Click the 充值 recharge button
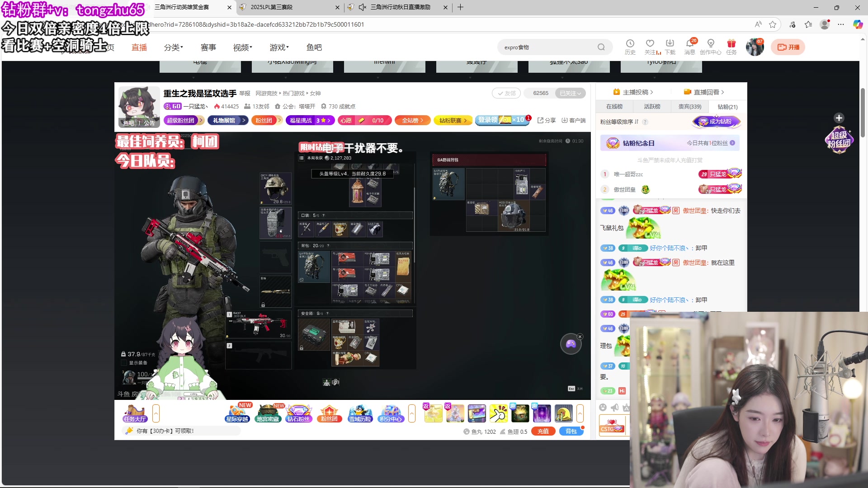This screenshot has height=488, width=868. (x=543, y=431)
